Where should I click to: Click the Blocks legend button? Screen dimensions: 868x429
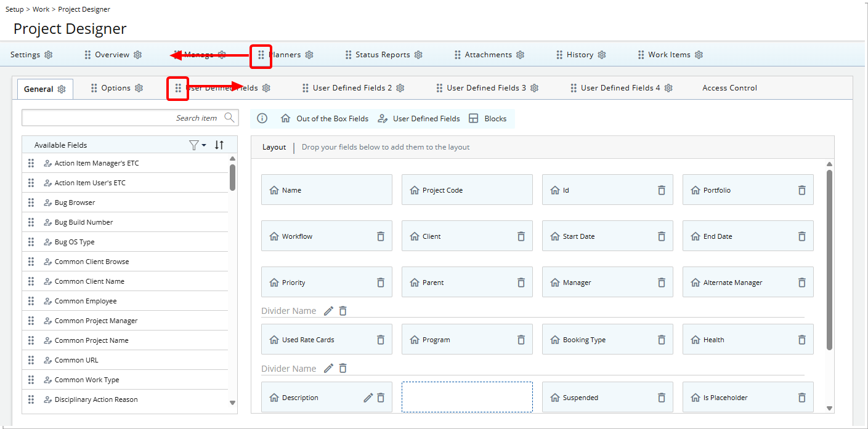pyautogui.click(x=488, y=119)
